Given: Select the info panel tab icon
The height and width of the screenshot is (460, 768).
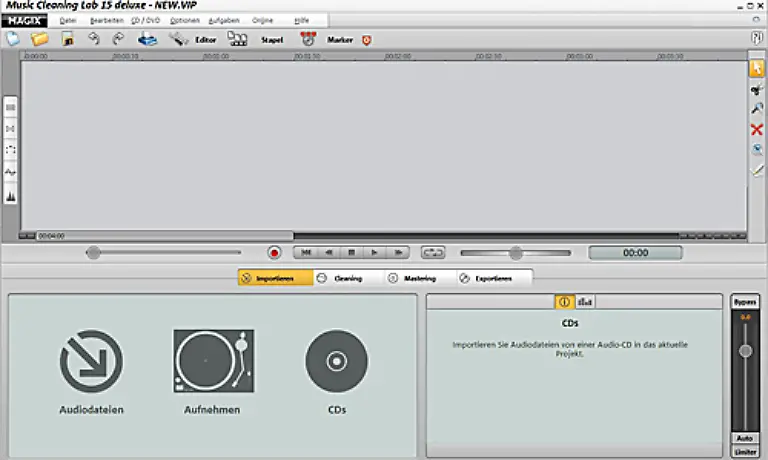Looking at the screenshot, I should point(564,302).
